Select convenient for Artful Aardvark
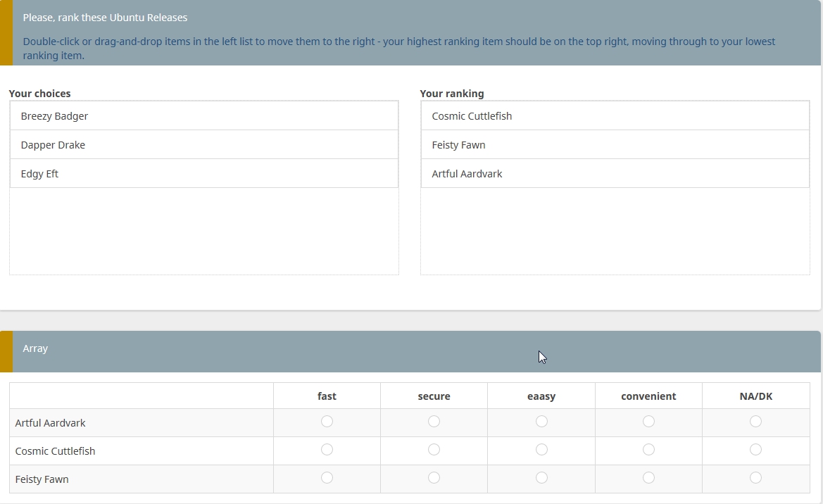The image size is (823, 504). [648, 422]
